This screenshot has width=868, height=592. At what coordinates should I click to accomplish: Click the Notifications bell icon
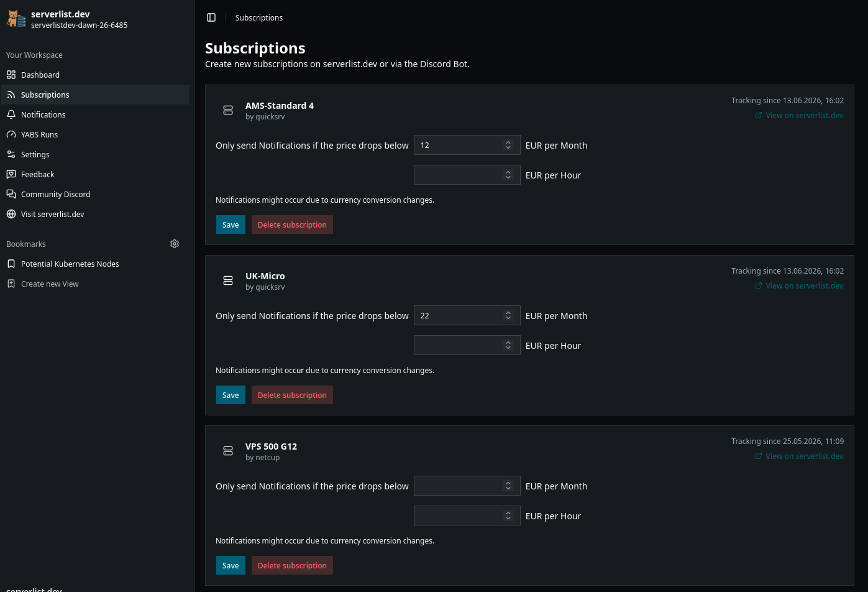pos(11,114)
